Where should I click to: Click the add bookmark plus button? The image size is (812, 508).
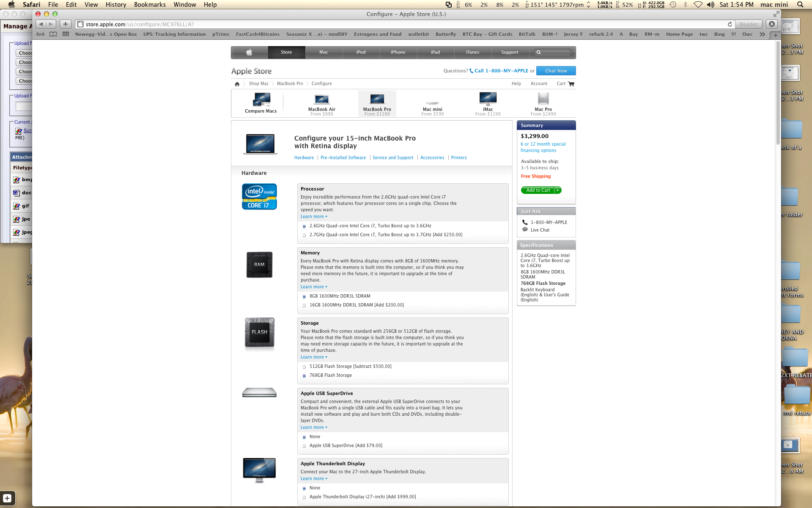(66, 24)
